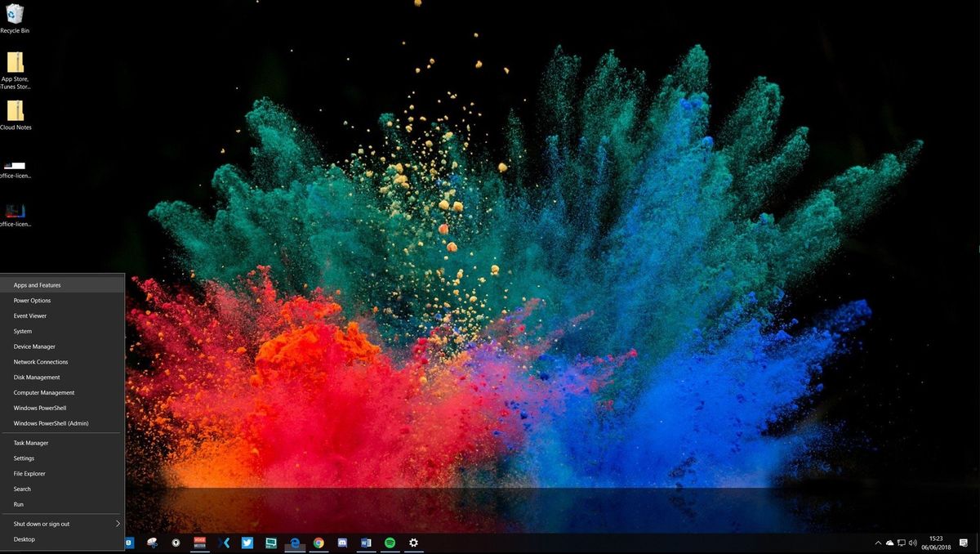The image size is (980, 554).
Task: Open Settings via the taskbar gear icon
Action: coord(413,542)
